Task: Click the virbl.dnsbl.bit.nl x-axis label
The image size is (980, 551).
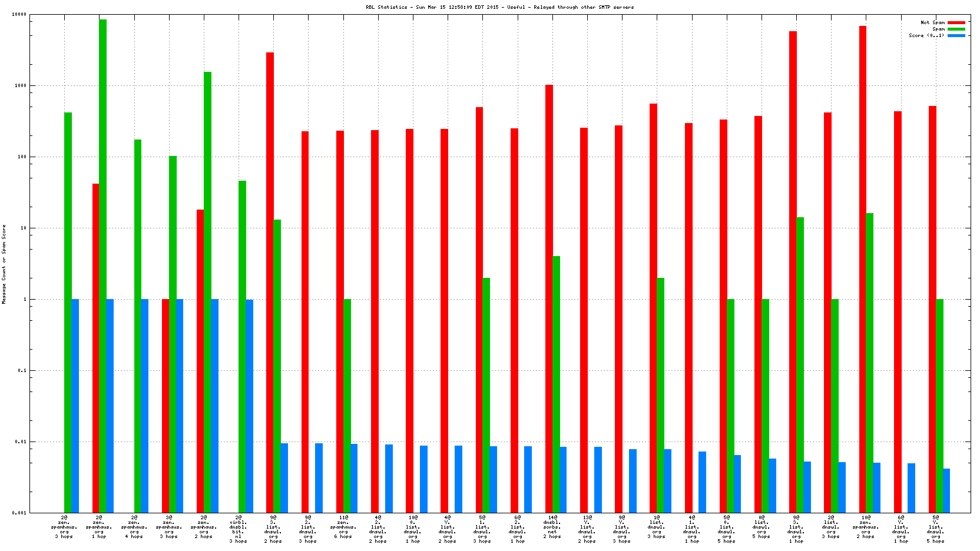Action: (x=239, y=529)
